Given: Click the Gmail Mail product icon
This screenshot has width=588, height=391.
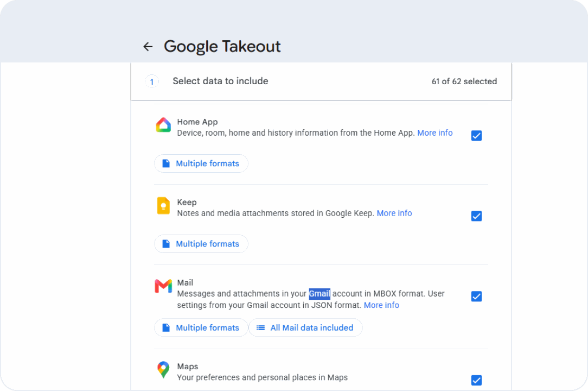Looking at the screenshot, I should [x=163, y=286].
